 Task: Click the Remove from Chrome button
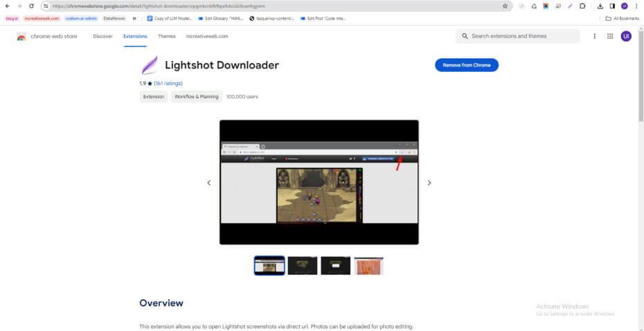(467, 65)
